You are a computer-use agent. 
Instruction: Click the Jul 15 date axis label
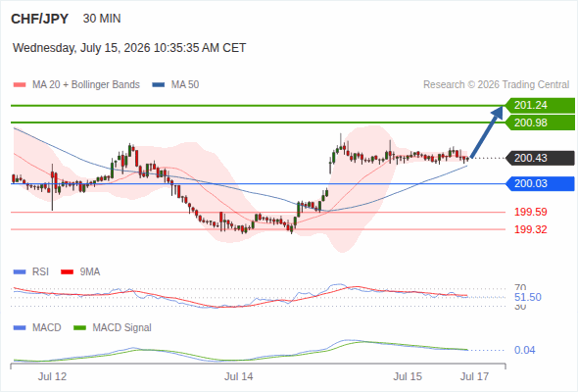[x=408, y=377]
